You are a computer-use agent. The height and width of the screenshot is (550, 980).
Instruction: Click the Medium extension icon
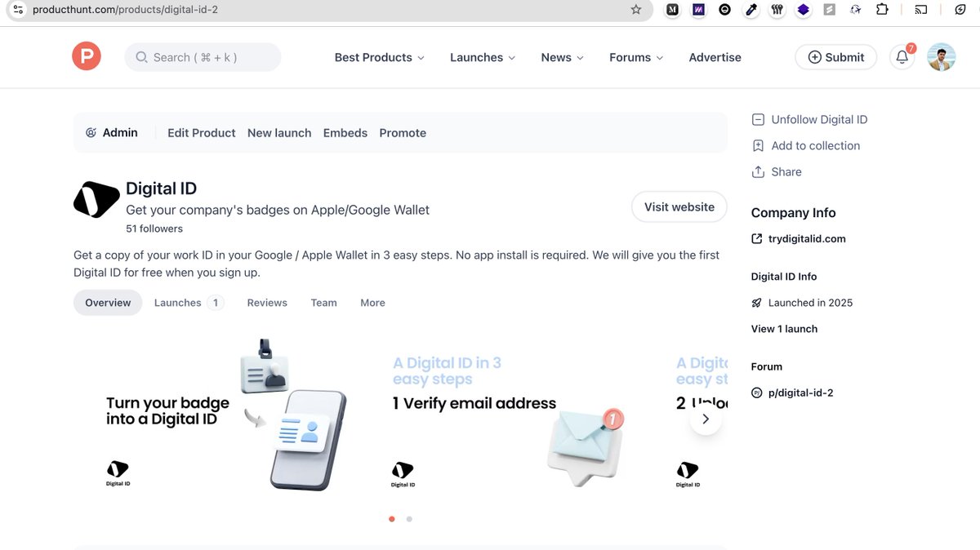coord(672,10)
